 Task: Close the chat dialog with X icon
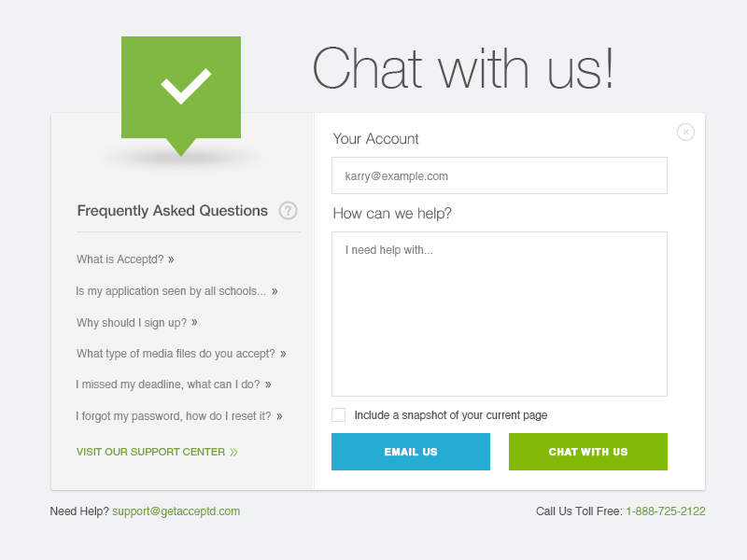pos(685,133)
